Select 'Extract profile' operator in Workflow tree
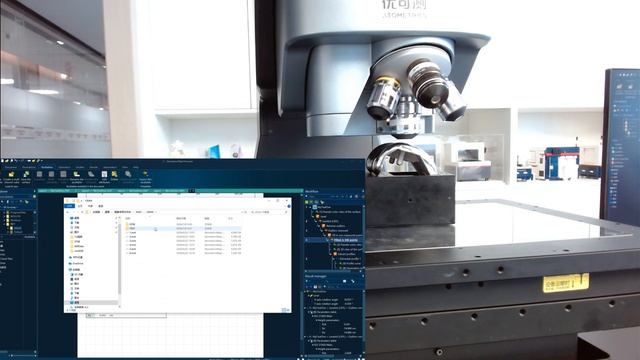Viewport: 640px width, 360px height. [x=343, y=254]
